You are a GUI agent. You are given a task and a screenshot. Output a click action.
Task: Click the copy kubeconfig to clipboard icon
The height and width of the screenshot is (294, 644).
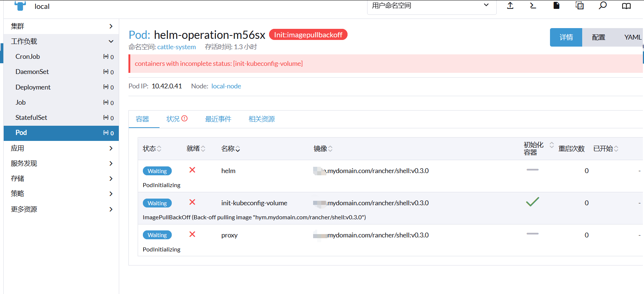tap(580, 6)
